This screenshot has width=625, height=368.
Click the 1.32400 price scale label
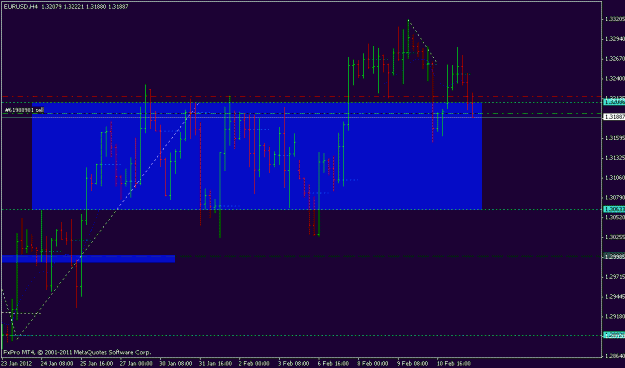(x=615, y=79)
